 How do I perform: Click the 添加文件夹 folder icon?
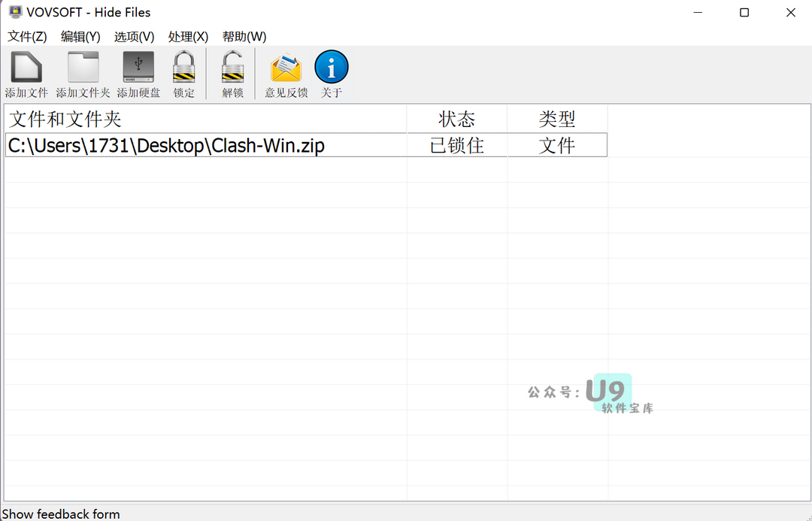tap(83, 67)
